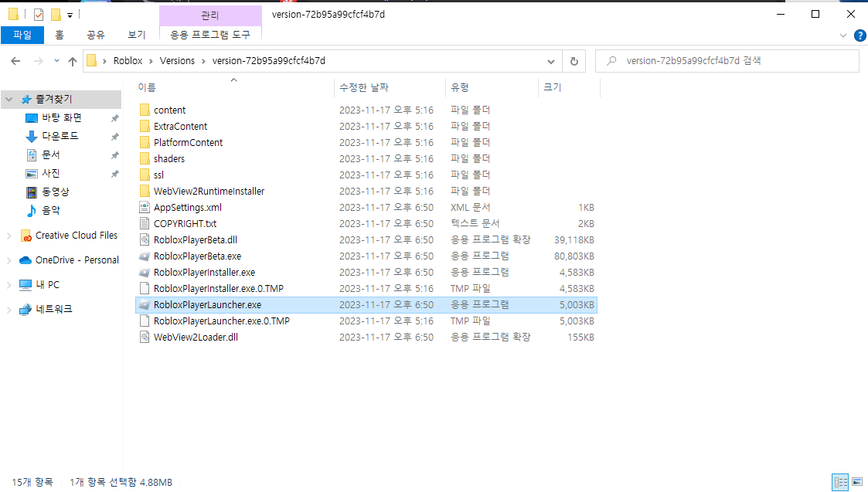This screenshot has width=868, height=492.
Task: Click the 80,803KB size cell
Action: click(x=574, y=256)
